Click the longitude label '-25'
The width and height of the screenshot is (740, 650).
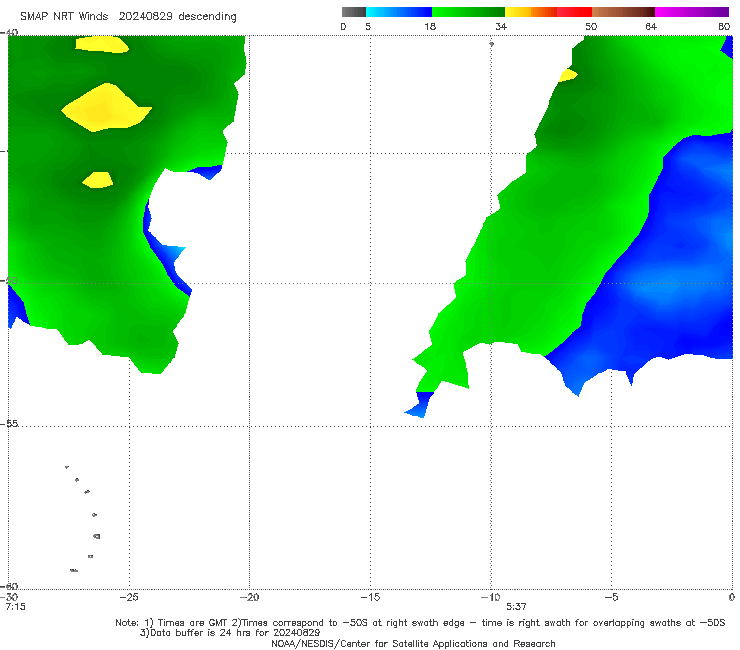tap(129, 597)
